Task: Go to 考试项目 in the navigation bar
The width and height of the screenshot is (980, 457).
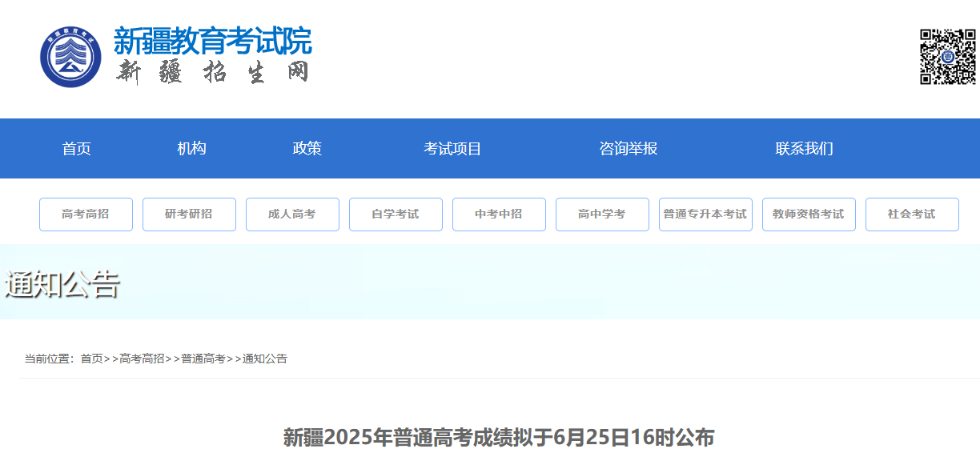Action: tap(452, 149)
